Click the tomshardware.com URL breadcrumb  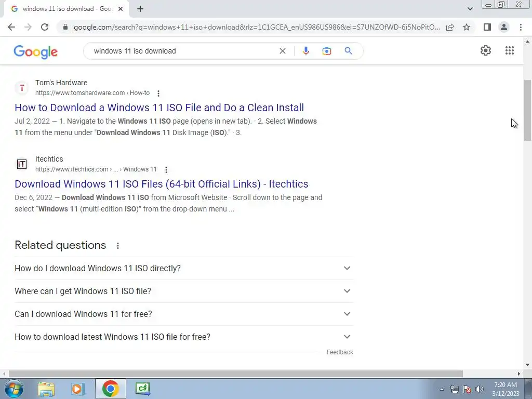click(92, 93)
